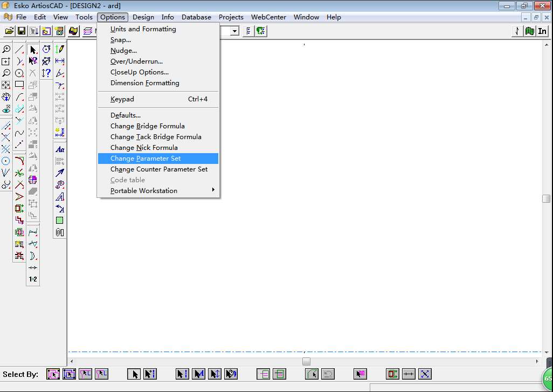This screenshot has width=553, height=392.
Task: Click the blue measure question mark tool
Action: coord(46,73)
